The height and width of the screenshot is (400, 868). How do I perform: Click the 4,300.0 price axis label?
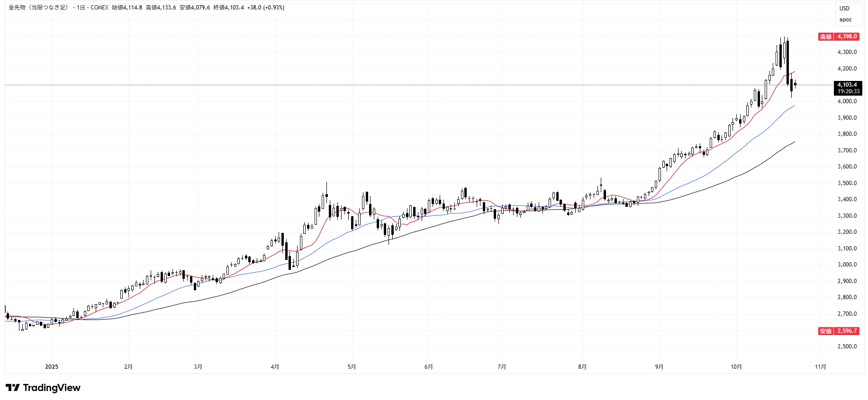(847, 52)
